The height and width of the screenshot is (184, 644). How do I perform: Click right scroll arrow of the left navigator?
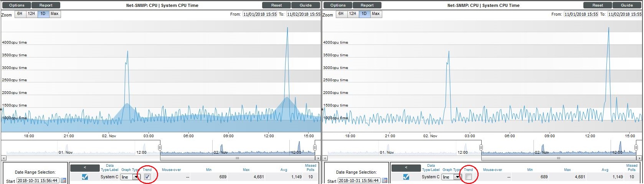tap(318, 158)
